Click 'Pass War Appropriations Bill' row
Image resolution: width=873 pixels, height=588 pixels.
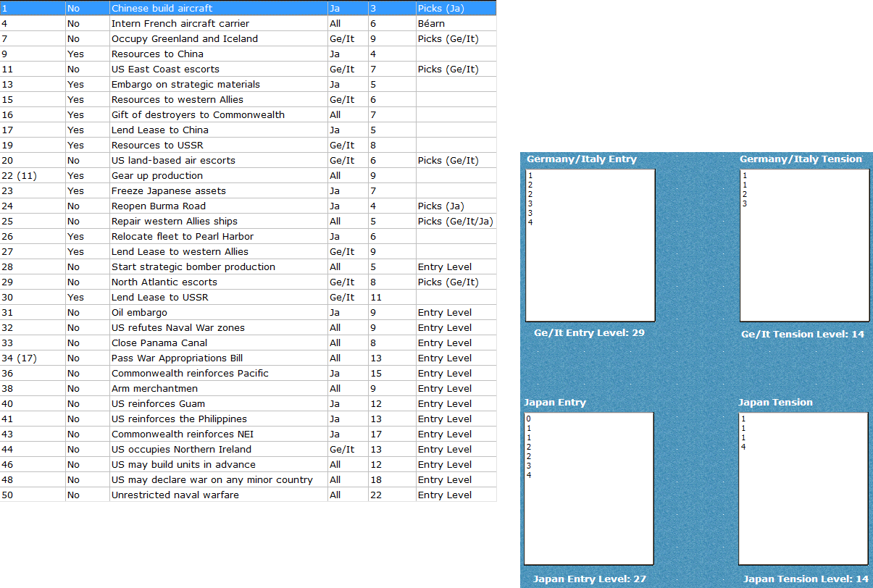(248, 358)
